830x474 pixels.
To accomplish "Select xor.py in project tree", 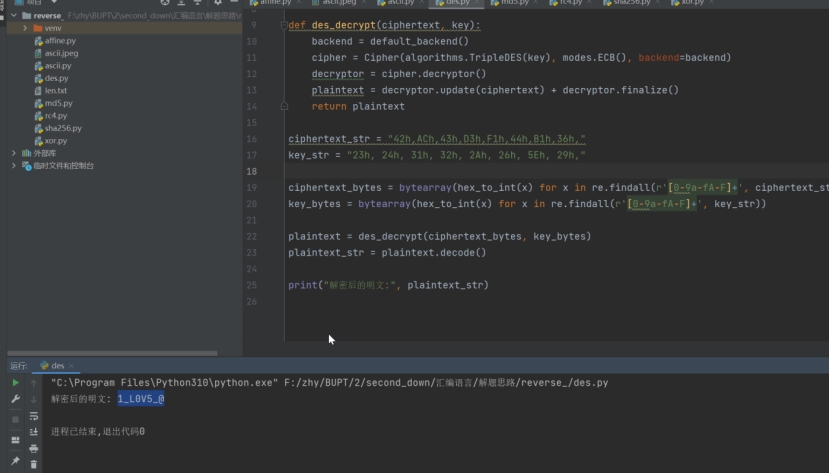I will 56,141.
